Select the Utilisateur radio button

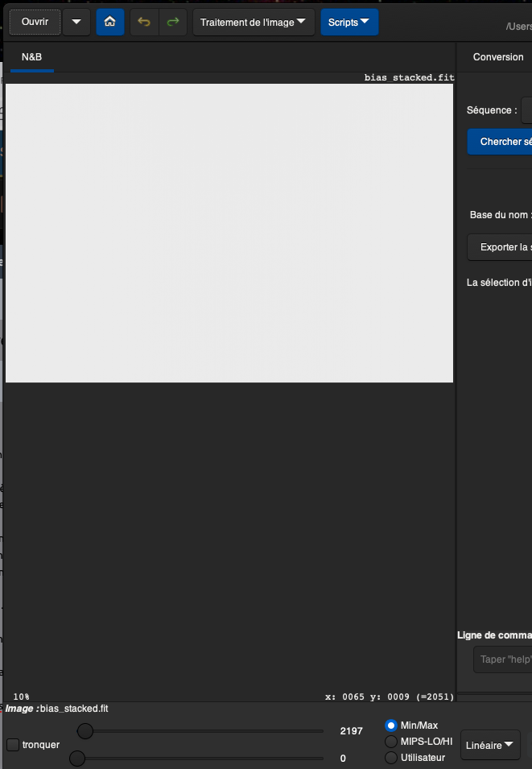[391, 758]
